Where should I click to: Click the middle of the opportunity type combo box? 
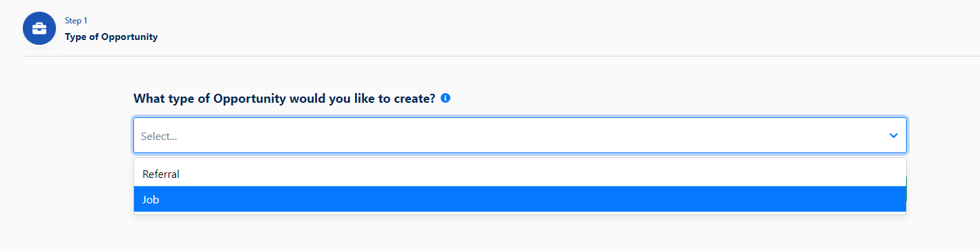520,135
